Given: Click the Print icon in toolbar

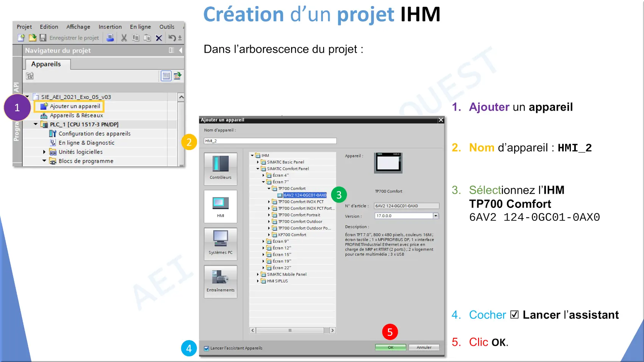Looking at the screenshot, I should [110, 38].
